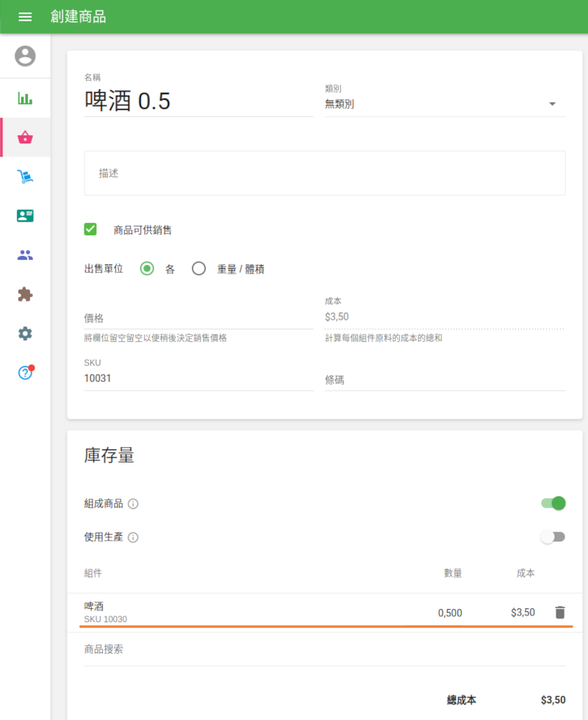Enable the 使用生產 toggle
The width and height of the screenshot is (588, 720).
[x=553, y=537]
